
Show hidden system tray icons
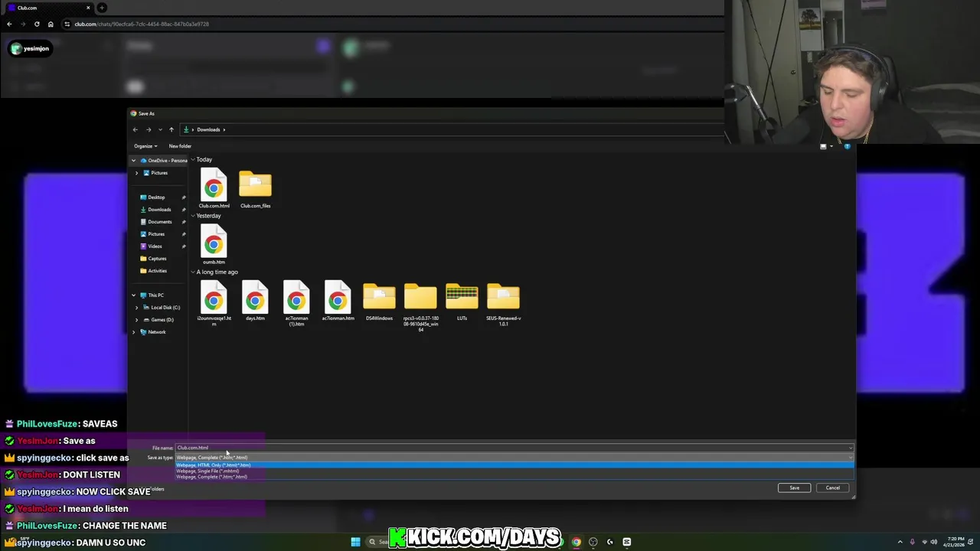click(x=900, y=542)
